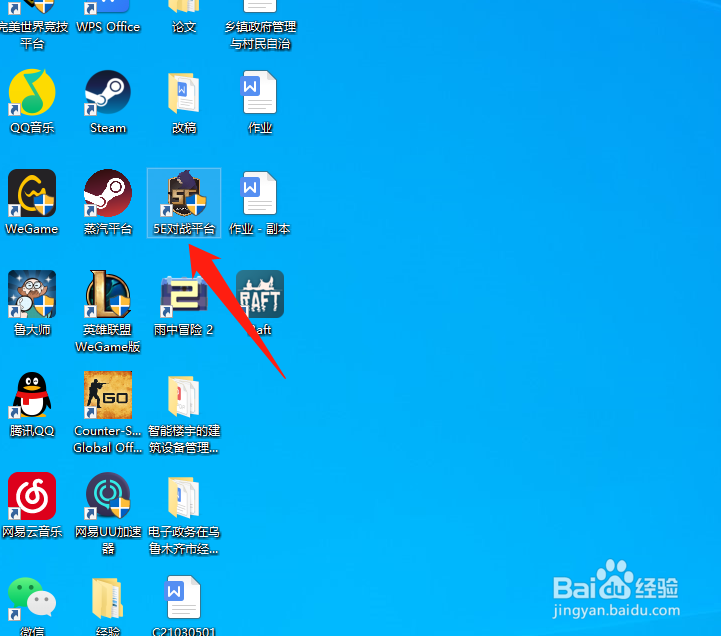721x636 pixels.
Task: Launch the WeGame shortcut
Action: click(32, 193)
